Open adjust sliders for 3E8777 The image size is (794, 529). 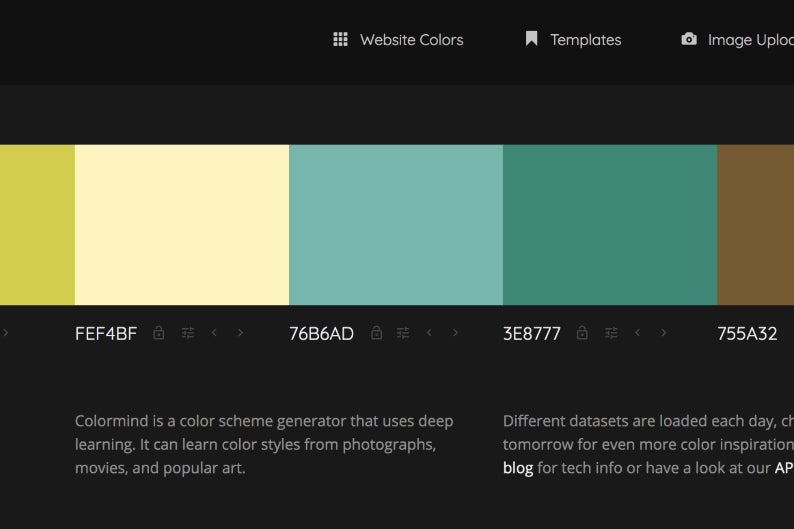pyautogui.click(x=611, y=333)
